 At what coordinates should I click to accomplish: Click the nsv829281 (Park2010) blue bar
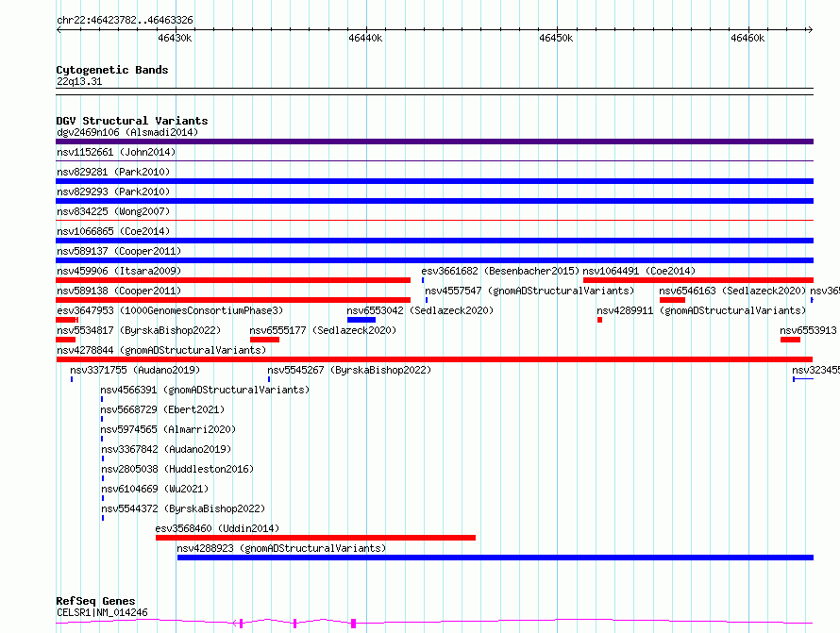pyautogui.click(x=434, y=181)
